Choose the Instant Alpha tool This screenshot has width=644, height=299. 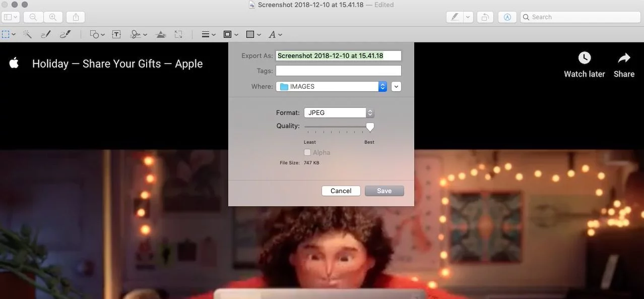click(x=27, y=34)
